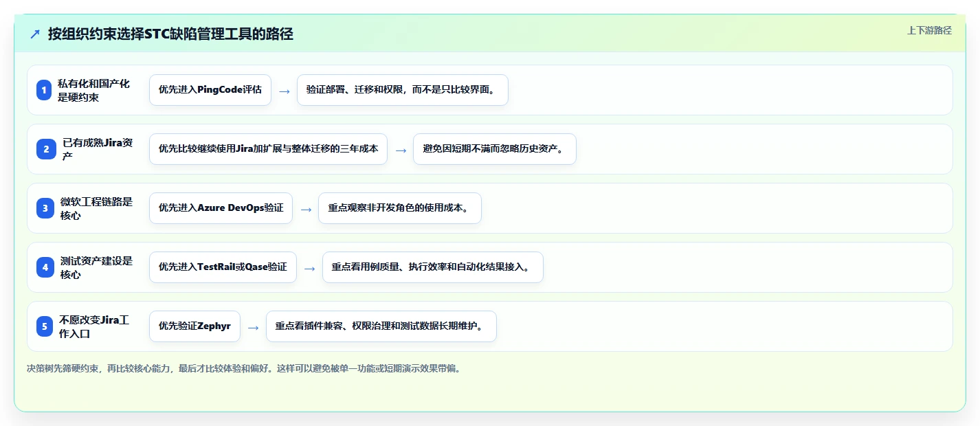Viewport: 980px width, 426px height.
Task: Select the 验证部署、迁移和权限 box
Action: (402, 90)
